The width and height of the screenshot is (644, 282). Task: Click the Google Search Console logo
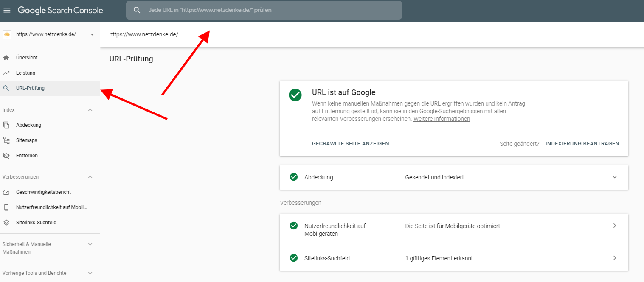(x=60, y=10)
